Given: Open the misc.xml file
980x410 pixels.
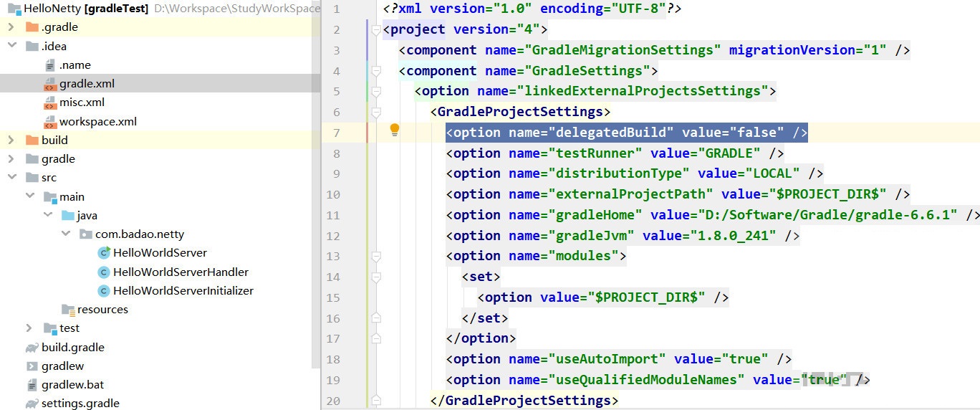Looking at the screenshot, I should 82,102.
